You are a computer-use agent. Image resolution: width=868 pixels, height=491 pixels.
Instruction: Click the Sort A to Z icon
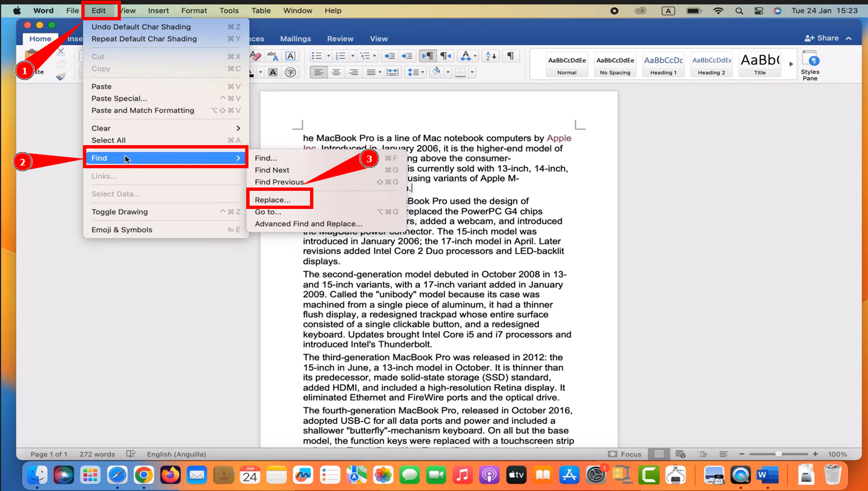pyautogui.click(x=490, y=56)
